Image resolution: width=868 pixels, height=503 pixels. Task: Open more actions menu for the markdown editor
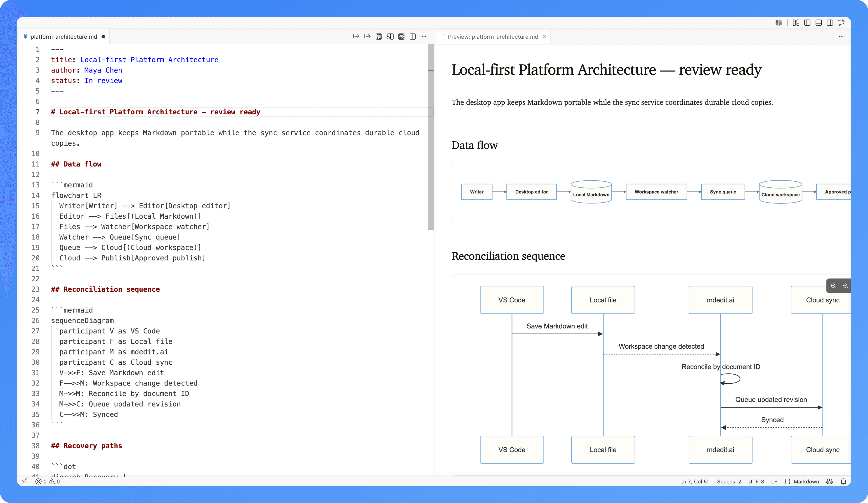pos(424,37)
